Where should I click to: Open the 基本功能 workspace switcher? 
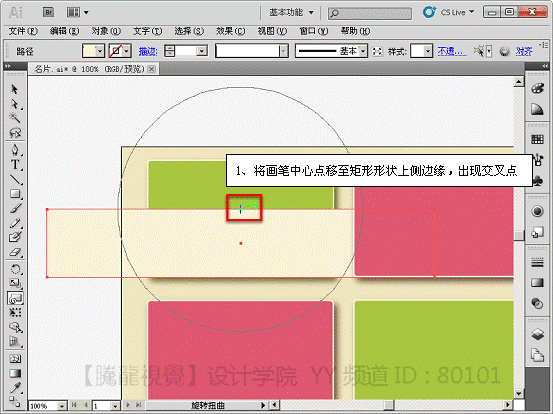(291, 13)
